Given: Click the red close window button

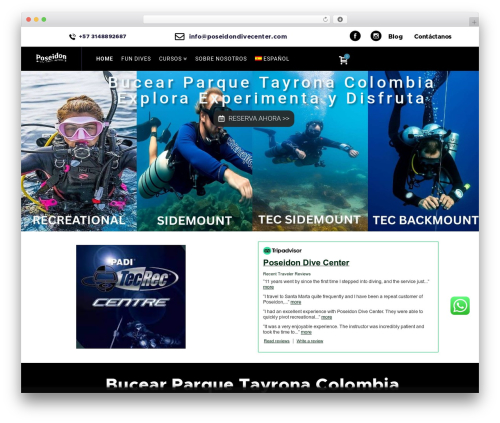Looking at the screenshot, I should coord(29,20).
